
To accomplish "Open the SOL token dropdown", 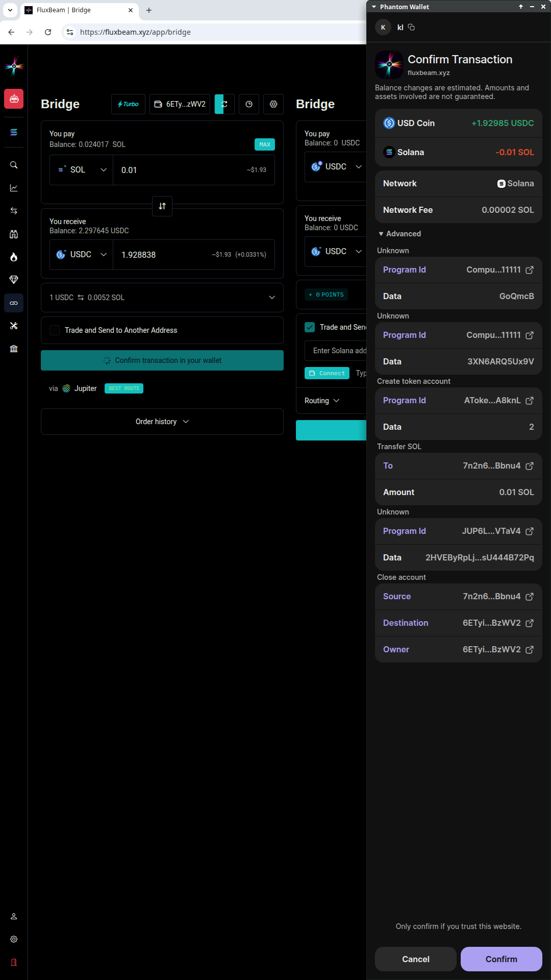I will click(x=82, y=170).
